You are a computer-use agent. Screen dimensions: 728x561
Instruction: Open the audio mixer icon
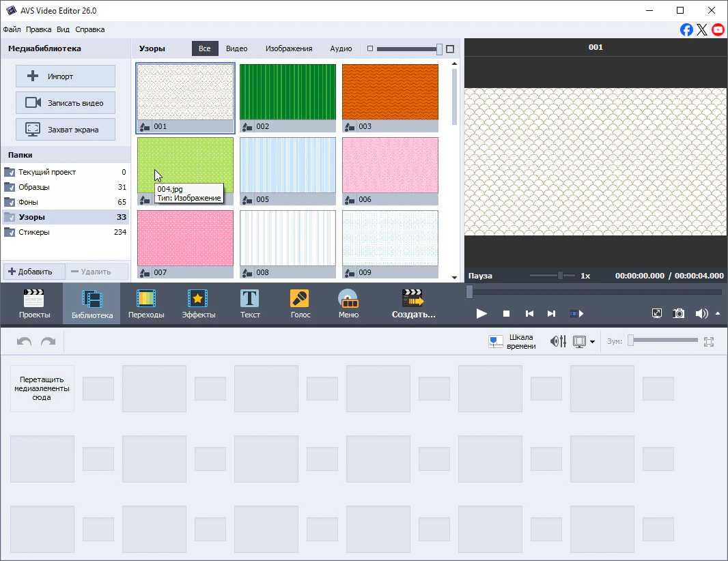[x=558, y=341]
